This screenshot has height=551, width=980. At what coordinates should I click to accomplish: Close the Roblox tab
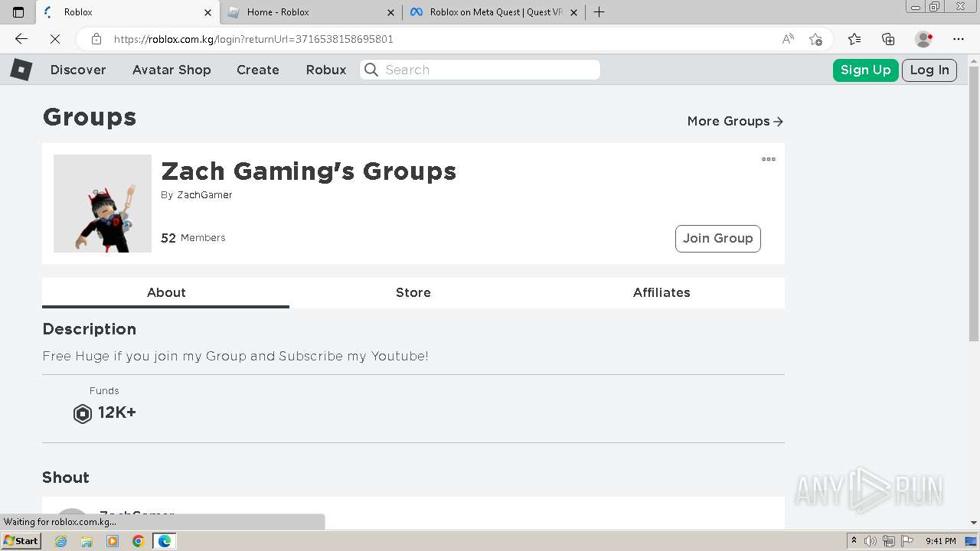tap(208, 12)
